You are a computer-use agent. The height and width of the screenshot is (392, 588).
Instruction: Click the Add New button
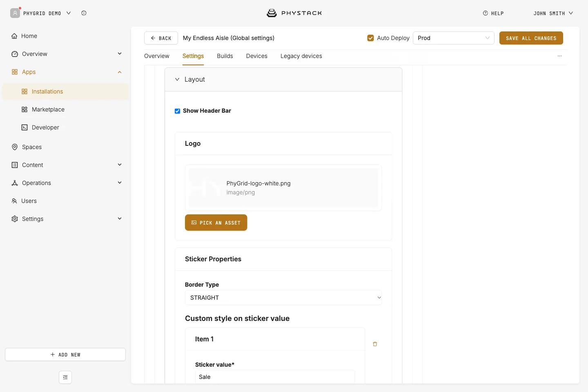pyautogui.click(x=65, y=354)
